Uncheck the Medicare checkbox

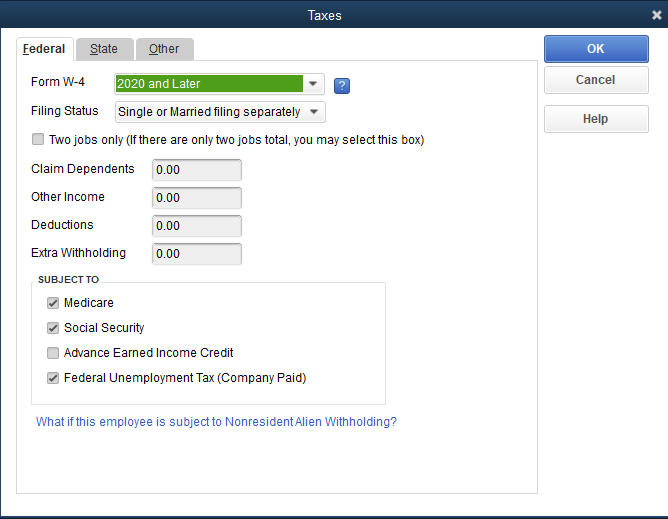pos(53,303)
